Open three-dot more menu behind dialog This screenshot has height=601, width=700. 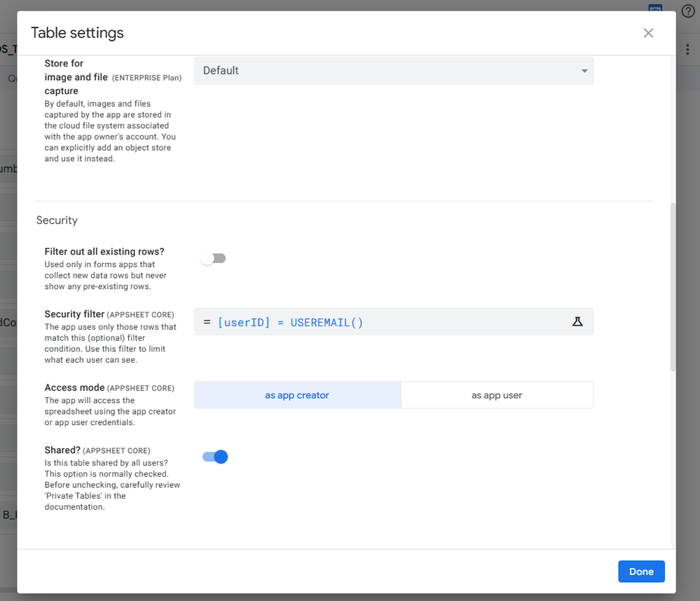click(x=687, y=49)
